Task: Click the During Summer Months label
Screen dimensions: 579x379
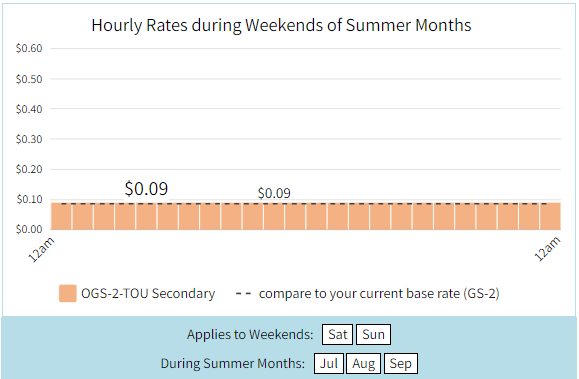Action: (233, 363)
